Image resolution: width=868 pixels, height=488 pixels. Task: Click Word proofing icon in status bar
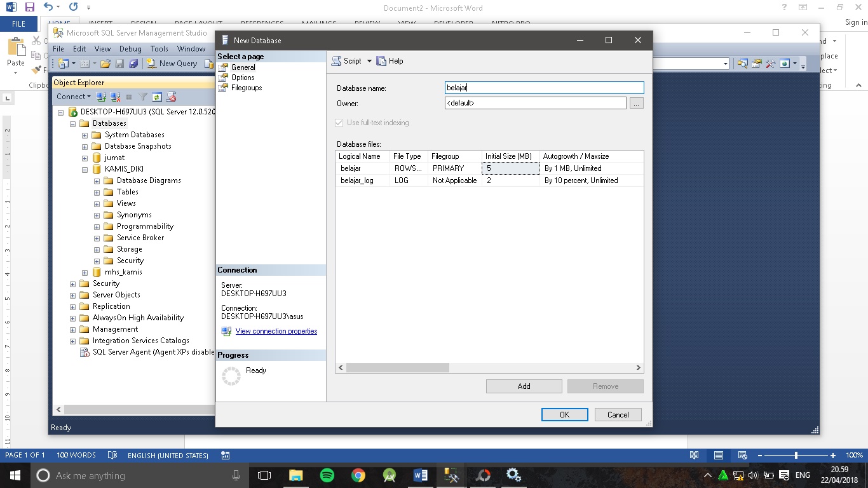pyautogui.click(x=112, y=455)
